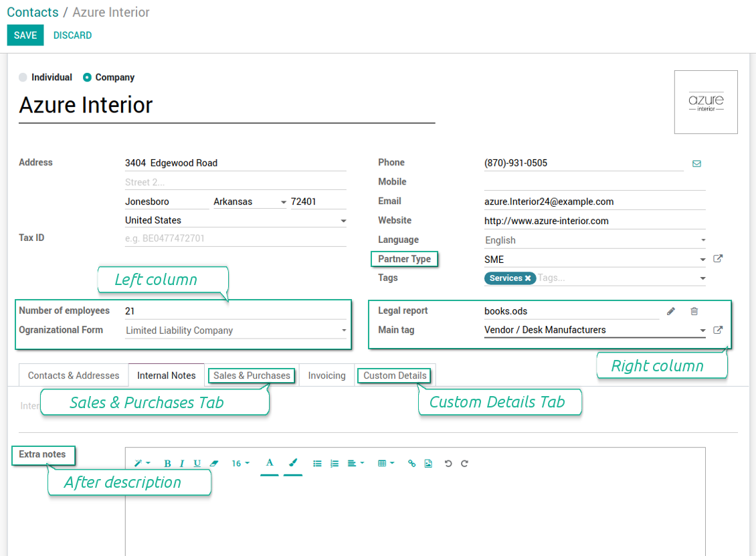This screenshot has height=556, width=756.
Task: Apply underline formatting
Action: click(197, 464)
